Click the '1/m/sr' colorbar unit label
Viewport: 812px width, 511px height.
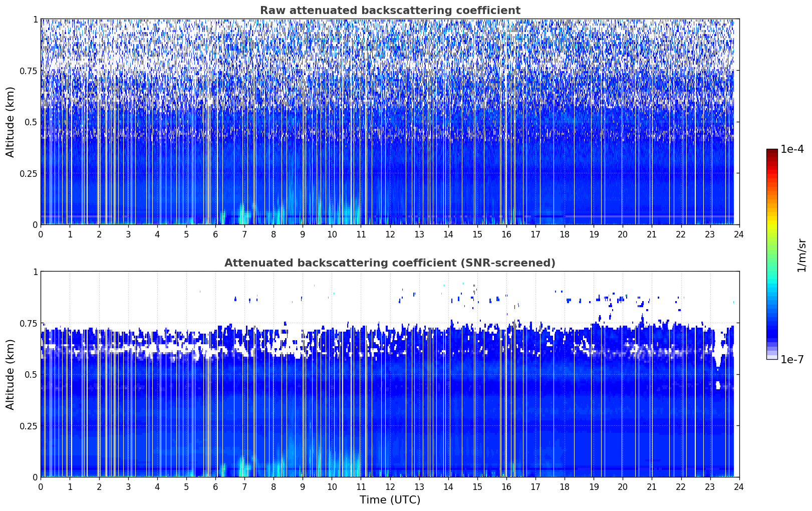801,255
